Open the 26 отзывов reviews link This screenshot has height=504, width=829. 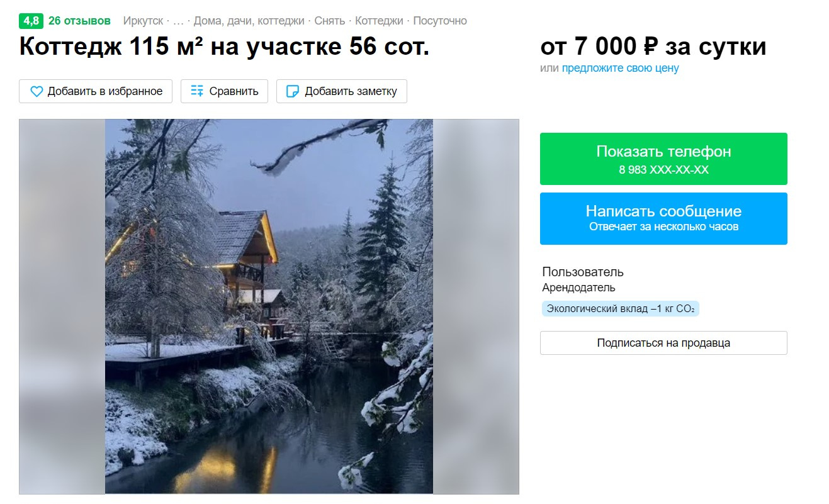tap(79, 21)
